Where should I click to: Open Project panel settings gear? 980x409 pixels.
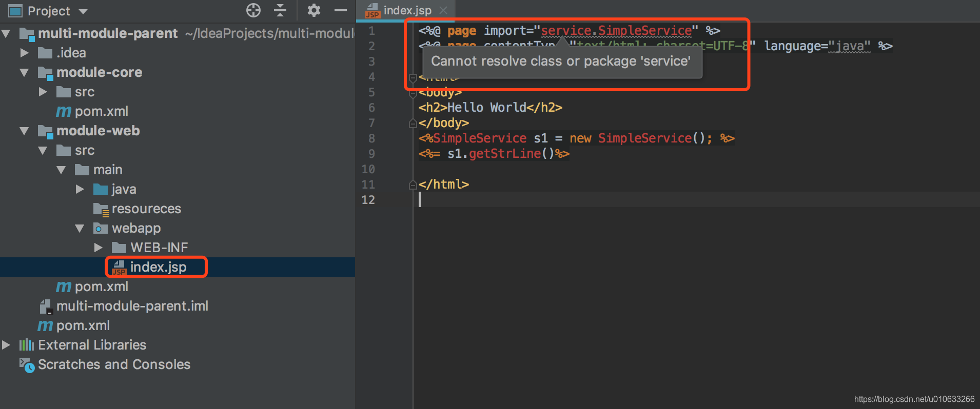click(x=313, y=10)
